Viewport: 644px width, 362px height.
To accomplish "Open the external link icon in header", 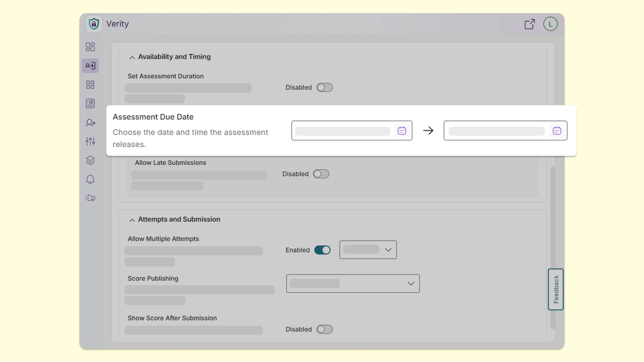I will click(530, 24).
